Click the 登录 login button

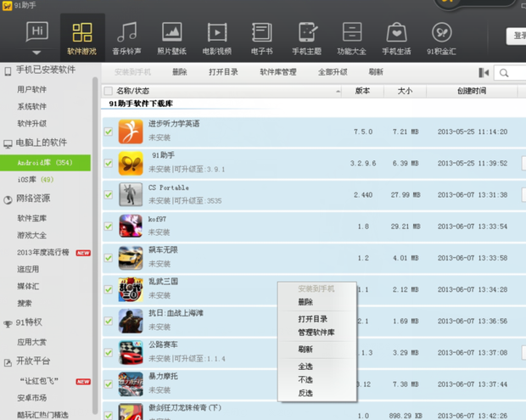pos(517,36)
